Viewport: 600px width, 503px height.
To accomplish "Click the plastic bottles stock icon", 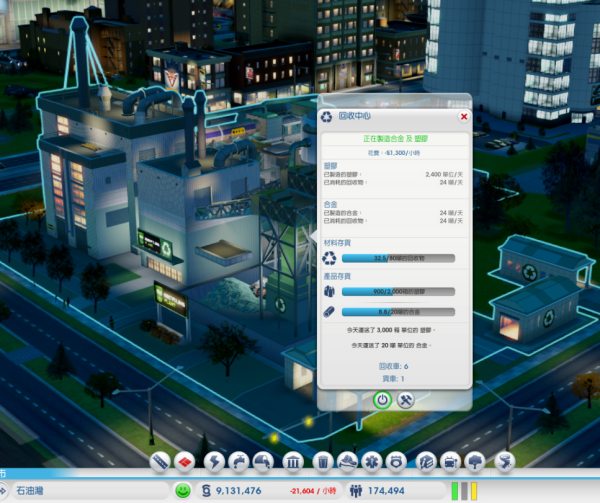I will pyautogui.click(x=329, y=291).
